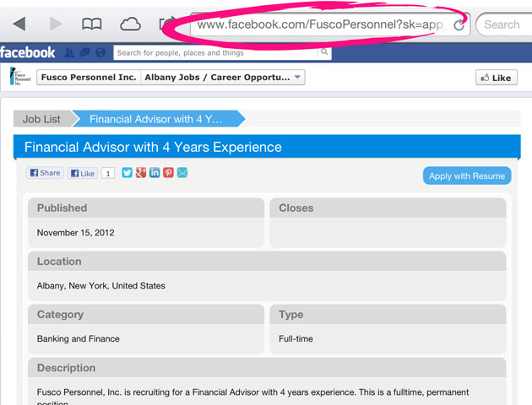532x405 pixels.
Task: Go back with the browser back arrow
Action: point(19,24)
